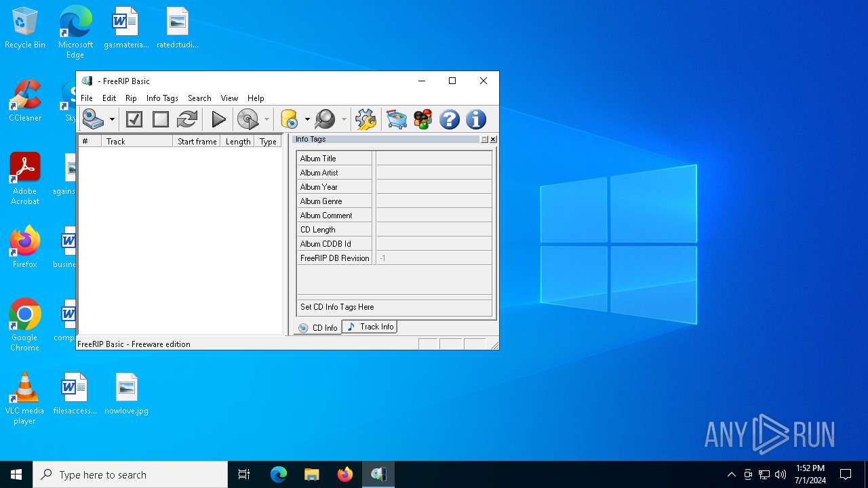Open the gear and wrench Settings icon
The height and width of the screenshot is (488, 868).
pos(366,119)
